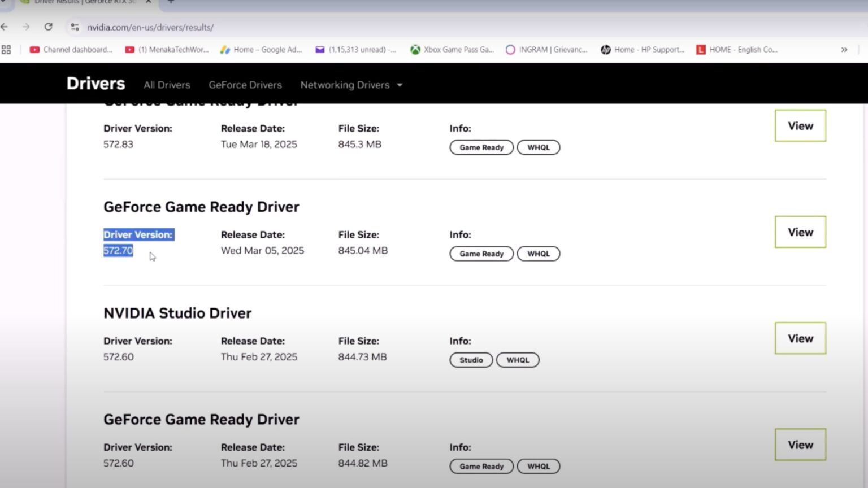Click View for NVIDIA Studio Driver 572.60
The height and width of the screenshot is (488, 868).
tap(800, 338)
